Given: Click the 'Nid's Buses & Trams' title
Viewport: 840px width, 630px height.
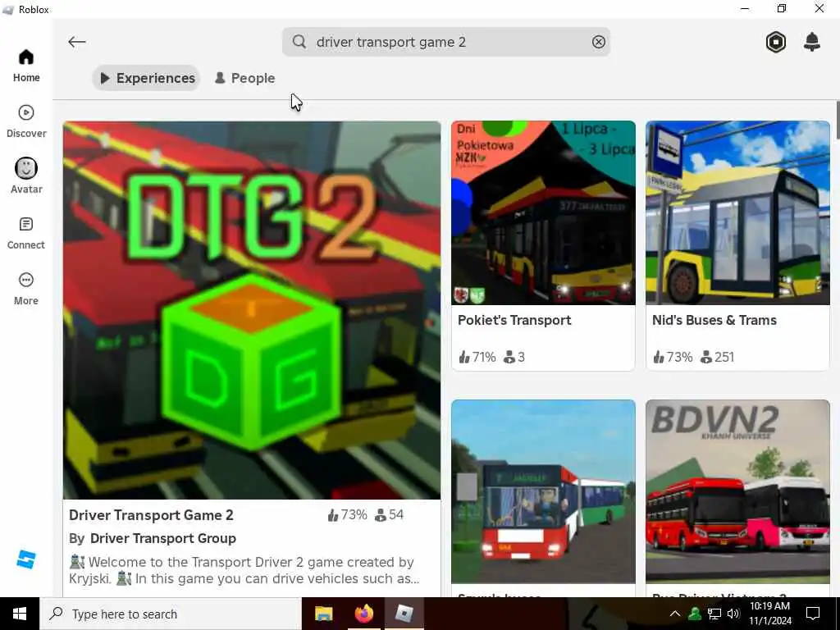Looking at the screenshot, I should click(714, 321).
